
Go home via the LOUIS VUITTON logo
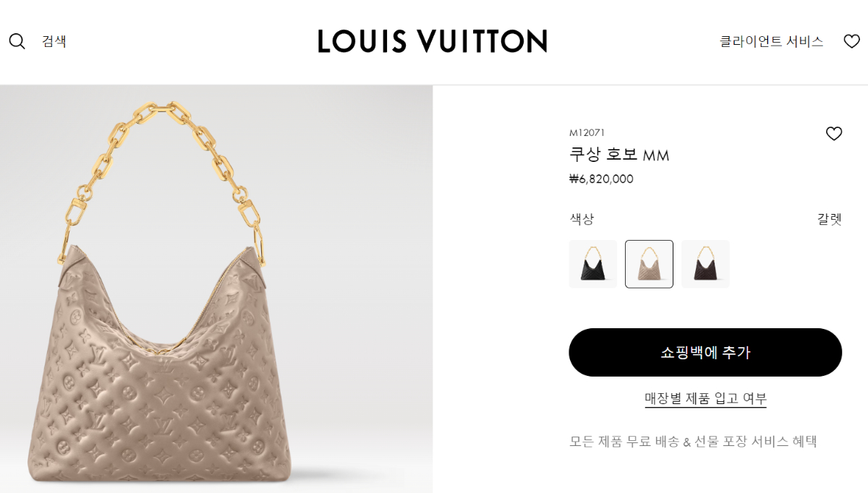coord(433,41)
